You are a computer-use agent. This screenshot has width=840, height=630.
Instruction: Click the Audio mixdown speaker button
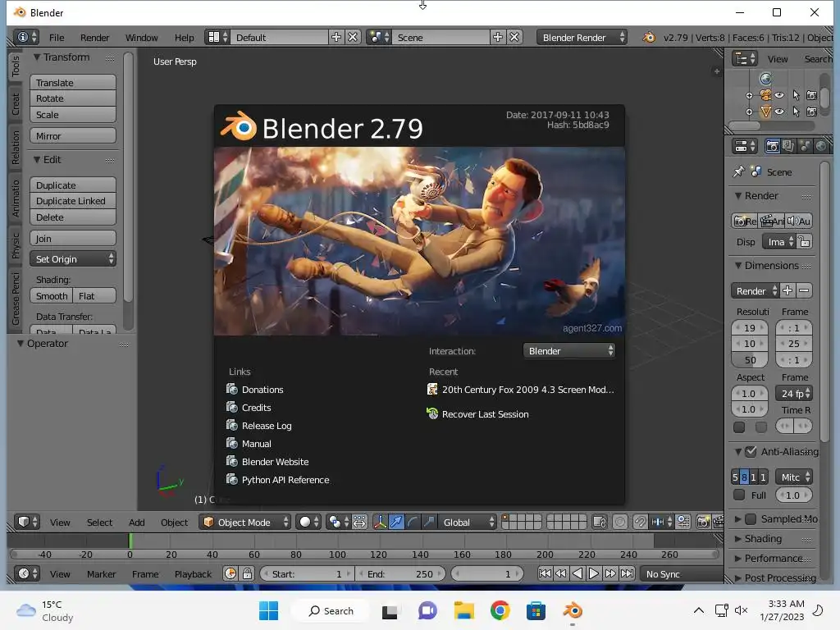[799, 221]
